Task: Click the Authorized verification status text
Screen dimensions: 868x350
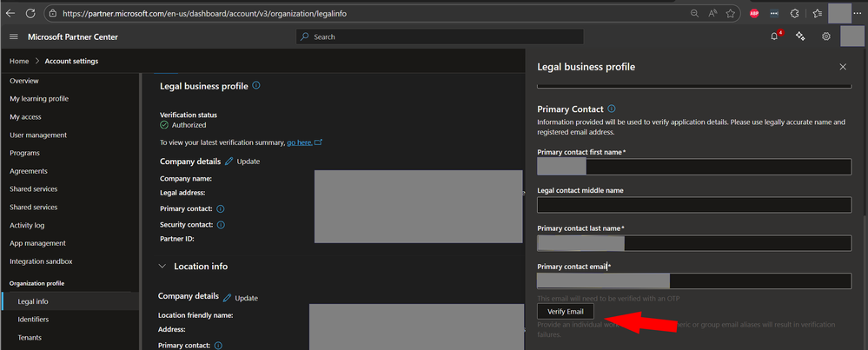Action: (x=189, y=126)
